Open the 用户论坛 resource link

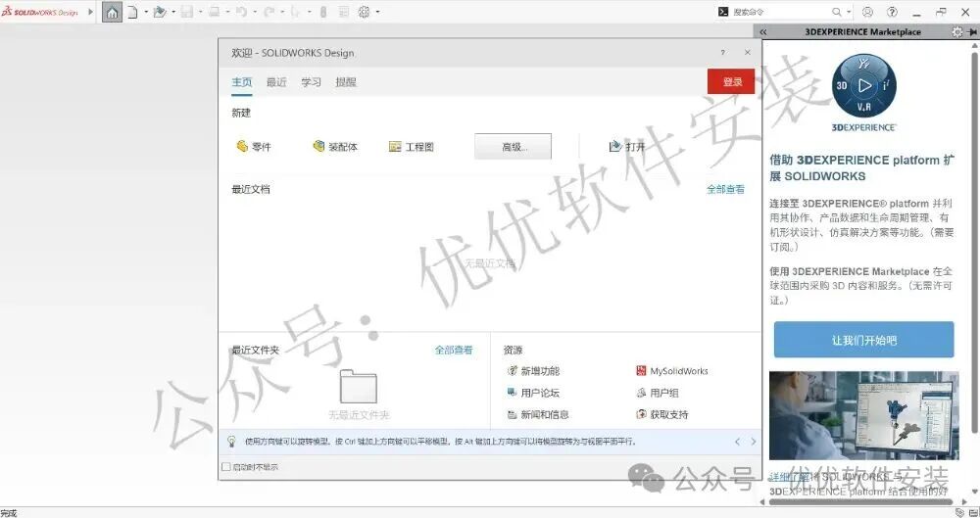point(534,393)
